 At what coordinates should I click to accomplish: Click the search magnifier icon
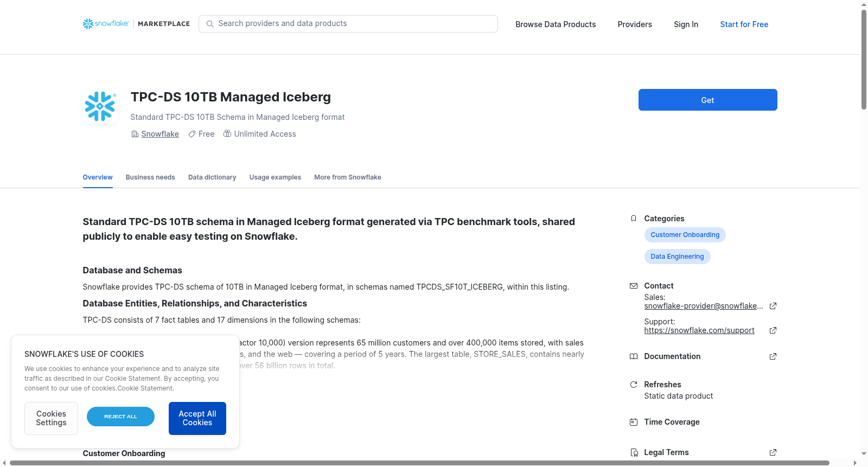210,24
